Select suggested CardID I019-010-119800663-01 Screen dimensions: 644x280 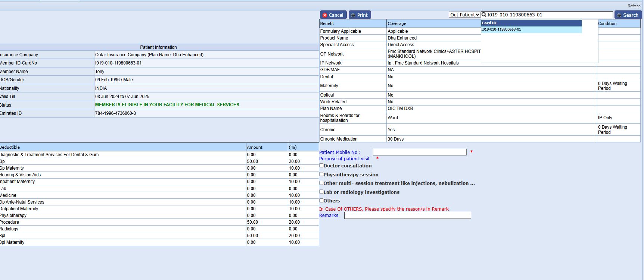coord(501,29)
